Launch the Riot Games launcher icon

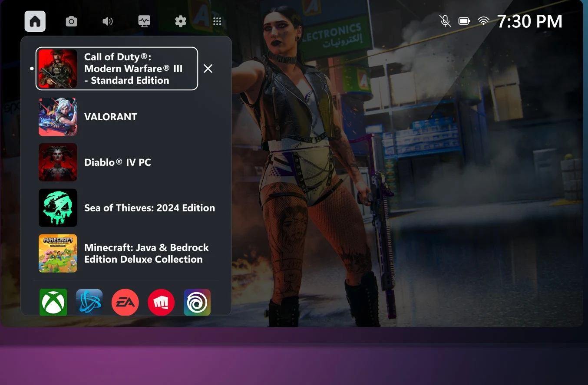click(x=161, y=303)
